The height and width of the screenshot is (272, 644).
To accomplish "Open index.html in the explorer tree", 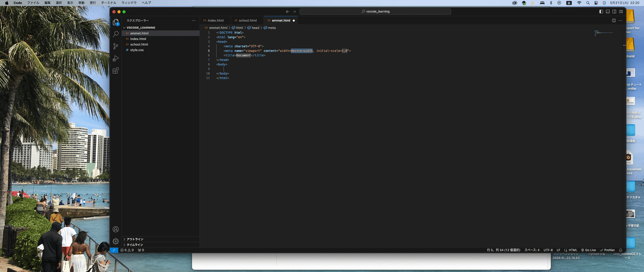I will (160, 39).
